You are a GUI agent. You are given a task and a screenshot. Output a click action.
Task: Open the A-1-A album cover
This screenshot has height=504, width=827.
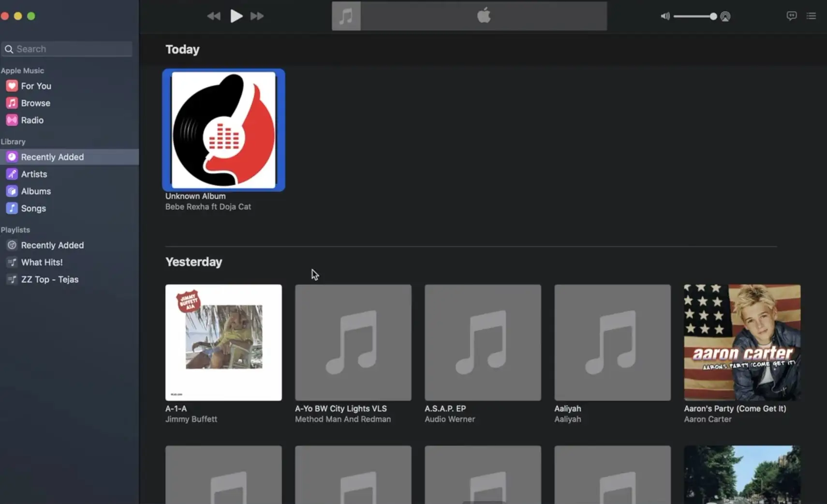(x=223, y=343)
